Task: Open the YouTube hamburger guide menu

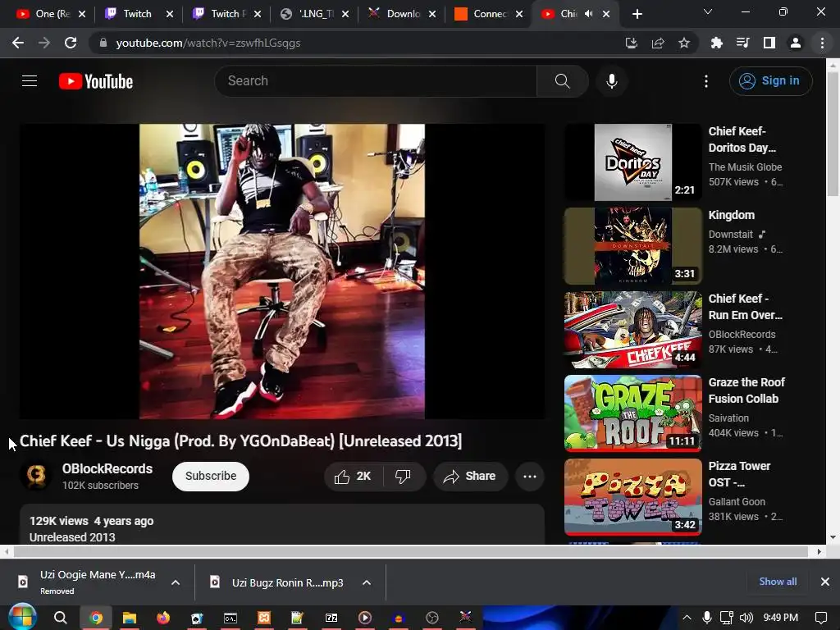Action: (30, 81)
